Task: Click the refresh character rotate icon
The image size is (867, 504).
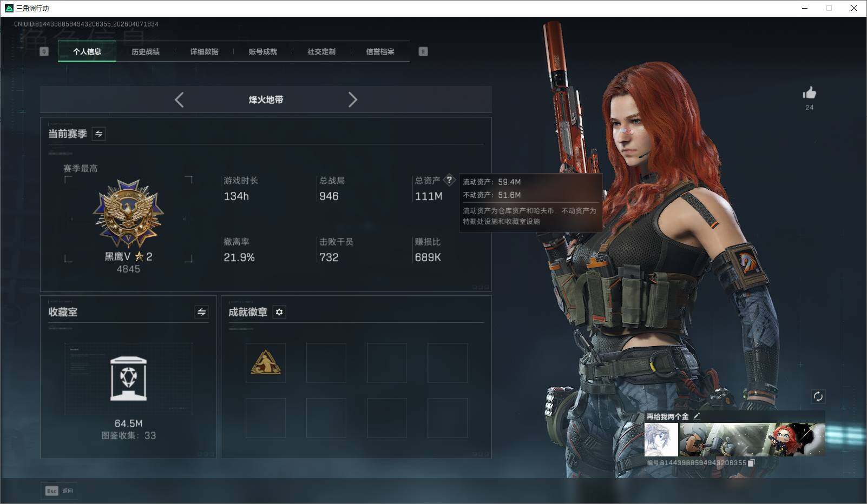Action: point(818,396)
